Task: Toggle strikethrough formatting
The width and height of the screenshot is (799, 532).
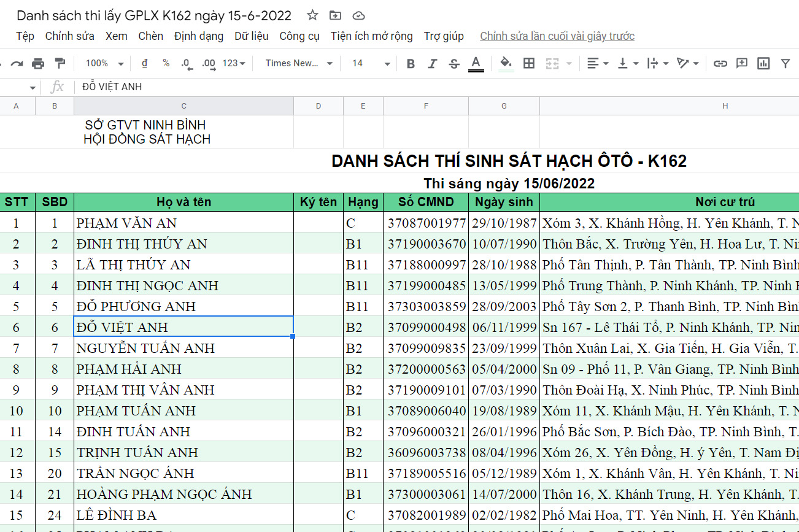Action: pyautogui.click(x=454, y=63)
